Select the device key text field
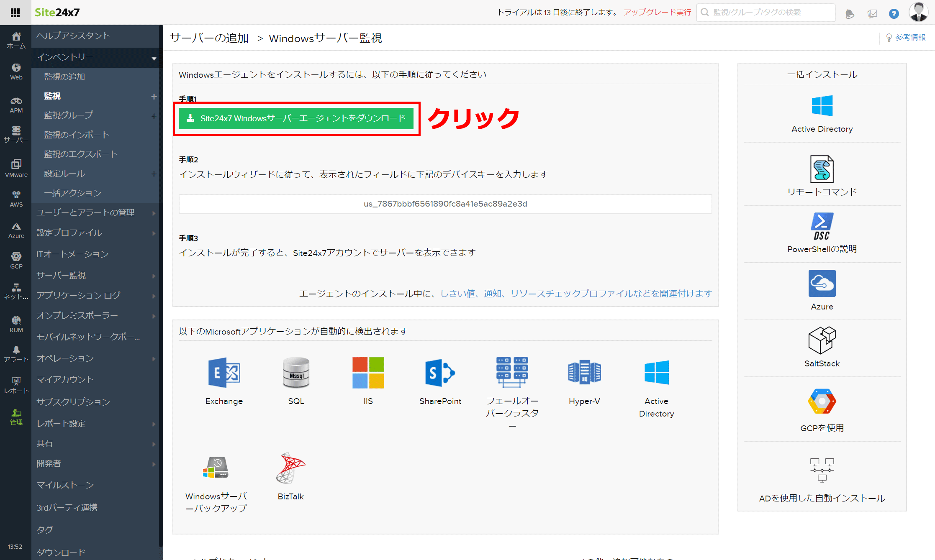This screenshot has width=935, height=560. [x=445, y=204]
